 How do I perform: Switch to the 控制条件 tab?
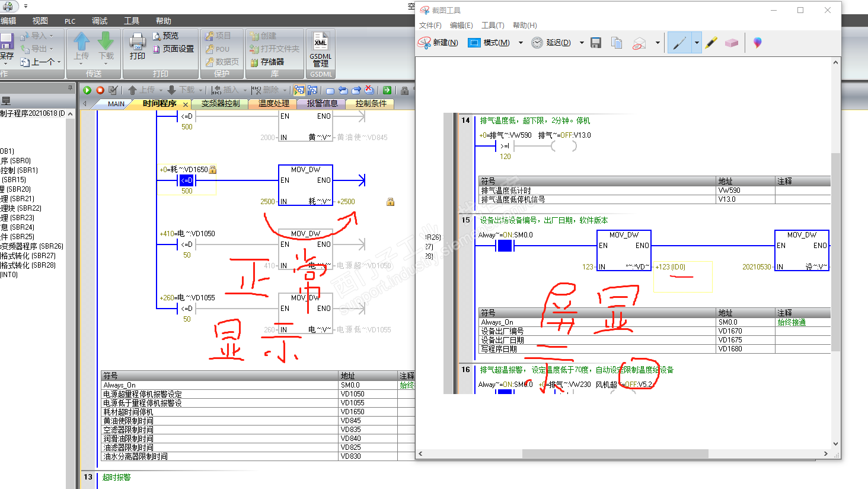[x=371, y=104]
